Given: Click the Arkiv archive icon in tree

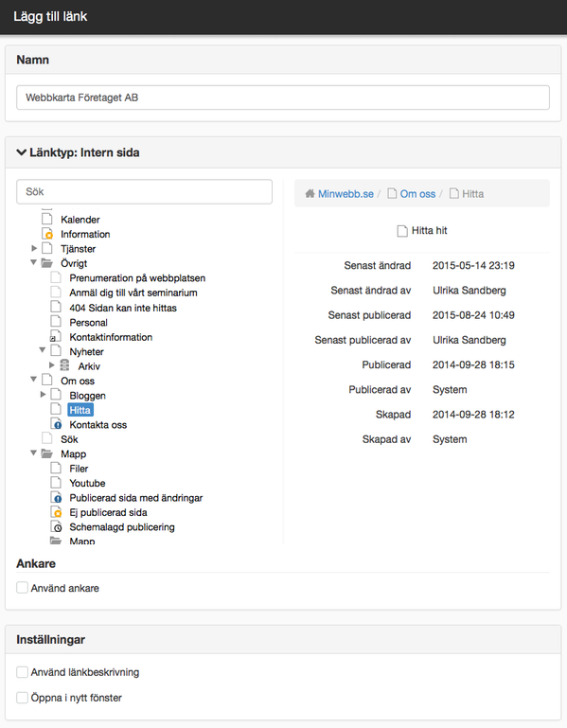Looking at the screenshot, I should 65,365.
